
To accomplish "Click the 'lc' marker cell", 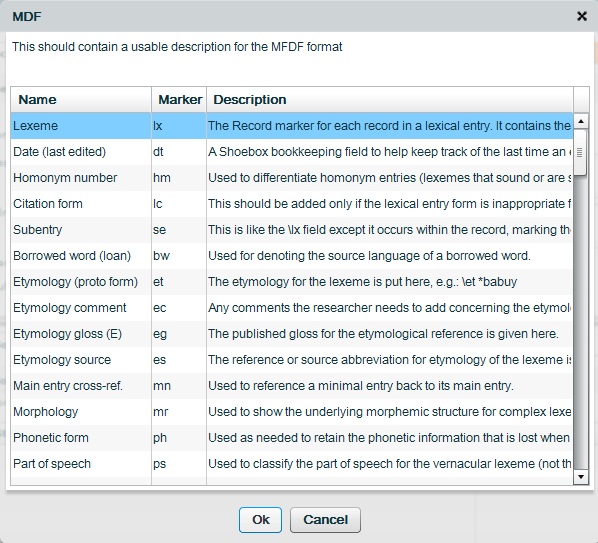I will point(179,204).
